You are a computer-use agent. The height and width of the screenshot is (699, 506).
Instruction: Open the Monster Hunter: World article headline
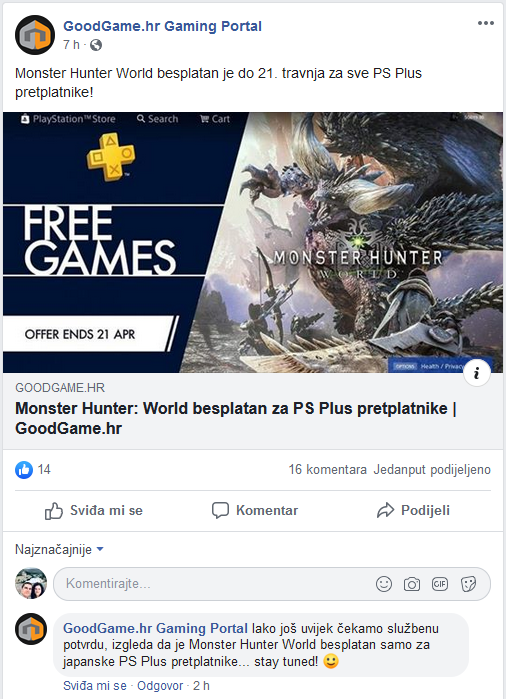click(236, 418)
